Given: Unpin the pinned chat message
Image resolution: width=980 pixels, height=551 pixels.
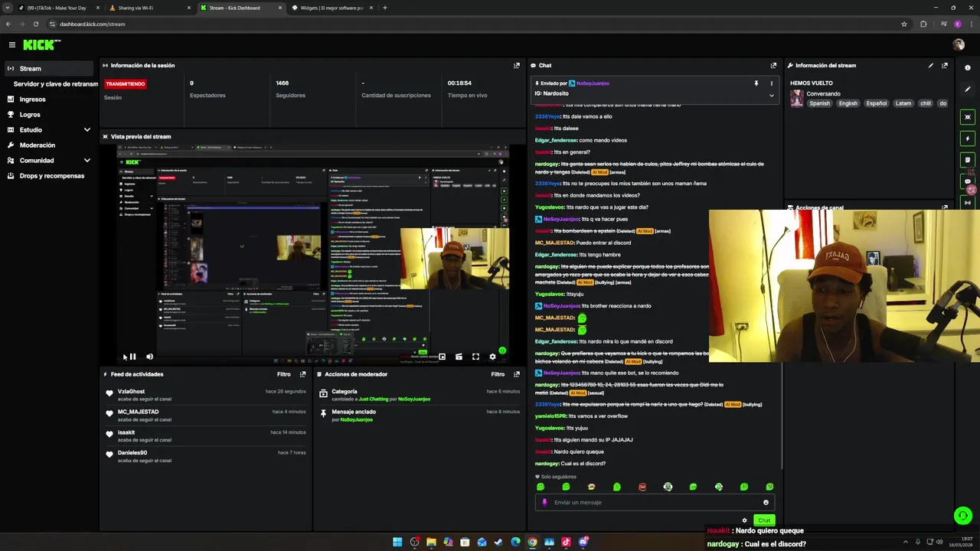Looking at the screenshot, I should click(756, 83).
